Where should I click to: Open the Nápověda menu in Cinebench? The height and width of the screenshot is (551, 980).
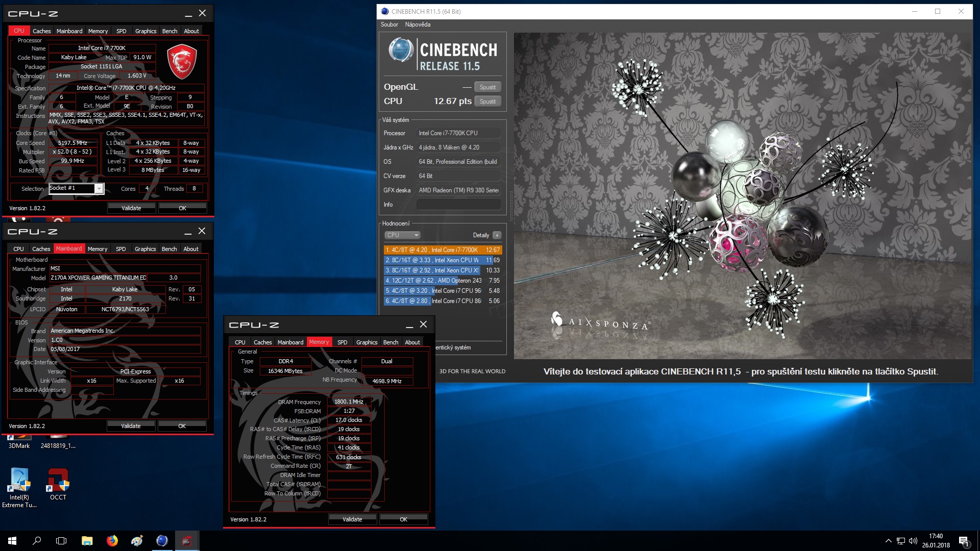click(x=418, y=24)
